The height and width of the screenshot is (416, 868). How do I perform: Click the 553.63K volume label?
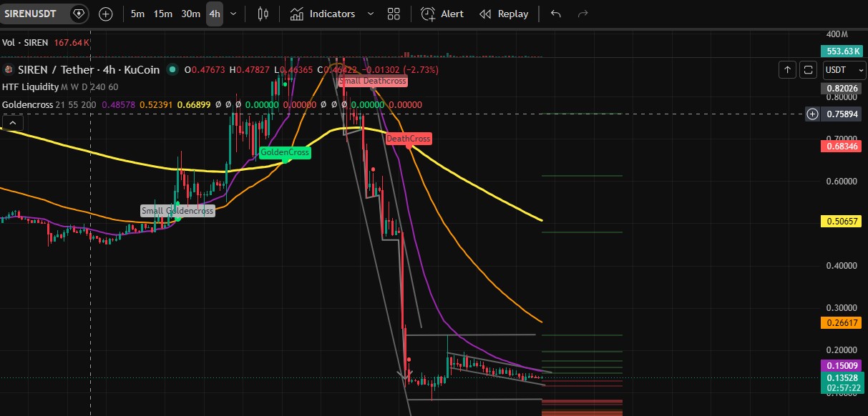pyautogui.click(x=842, y=51)
